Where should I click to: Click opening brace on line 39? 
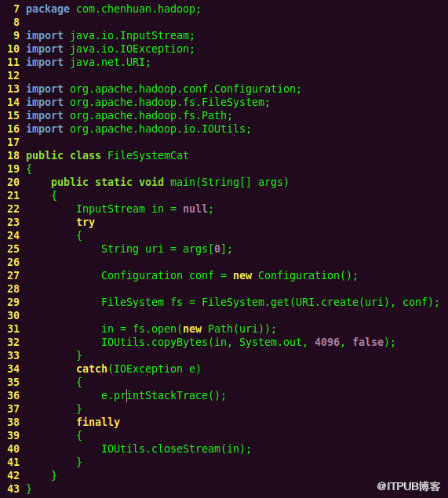pyautogui.click(x=79, y=436)
